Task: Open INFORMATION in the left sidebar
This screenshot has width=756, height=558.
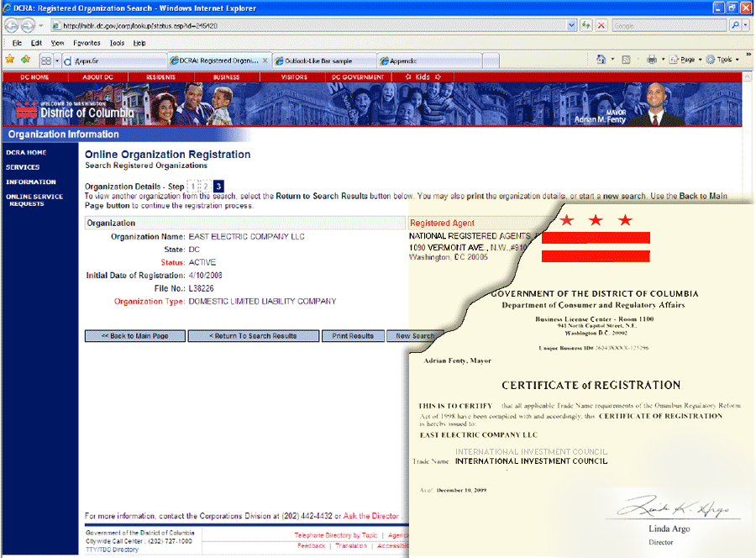Action: 31,182
